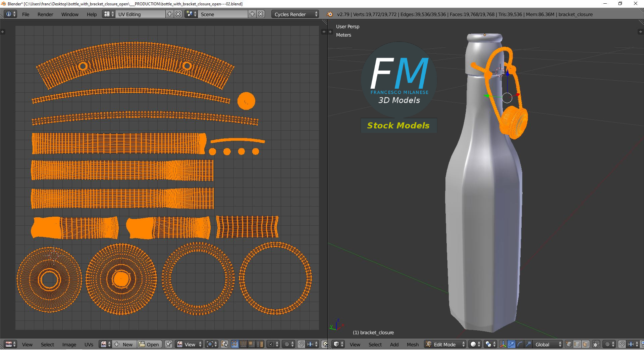
Task: Open the UV editor View menu
Action: tap(27, 345)
